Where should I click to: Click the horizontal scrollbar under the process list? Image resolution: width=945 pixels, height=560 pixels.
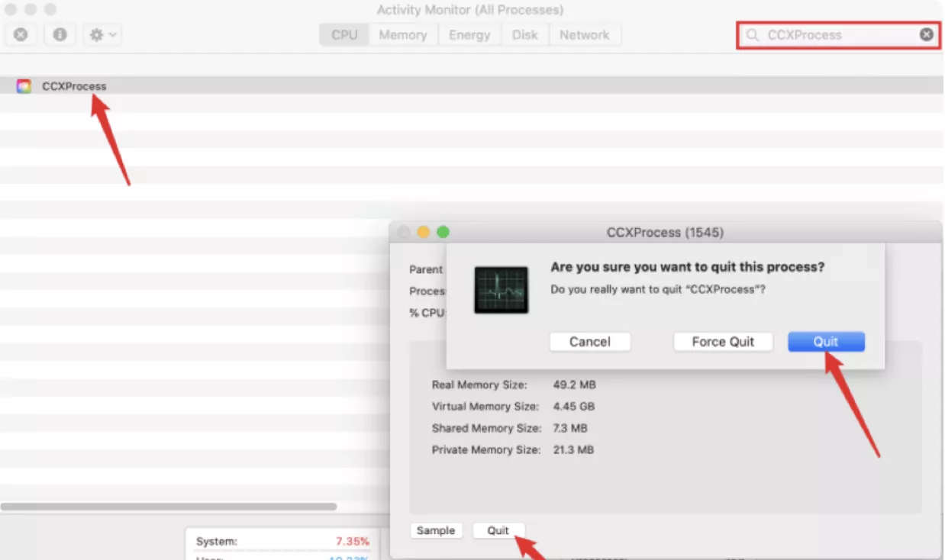pyautogui.click(x=168, y=507)
